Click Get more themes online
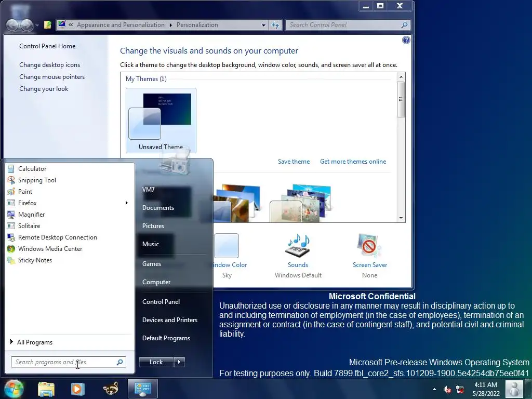Screen dimensions: 532x399 click(353, 162)
